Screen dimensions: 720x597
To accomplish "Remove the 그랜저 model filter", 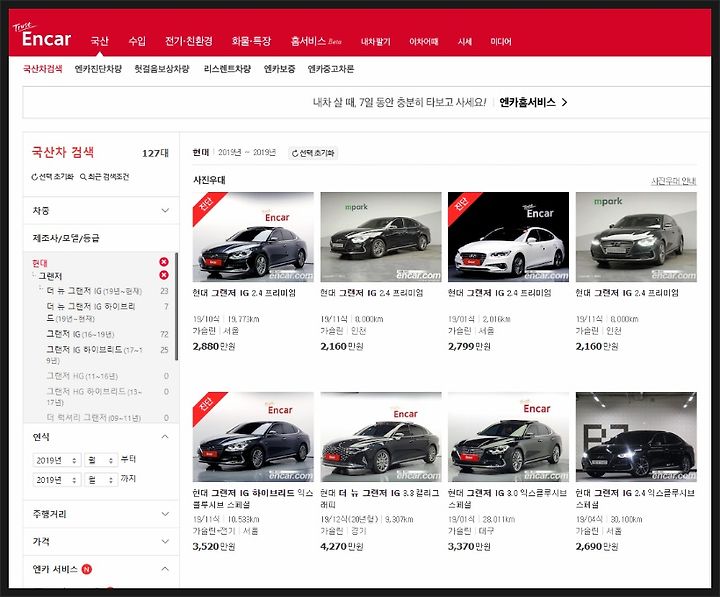I will [163, 275].
